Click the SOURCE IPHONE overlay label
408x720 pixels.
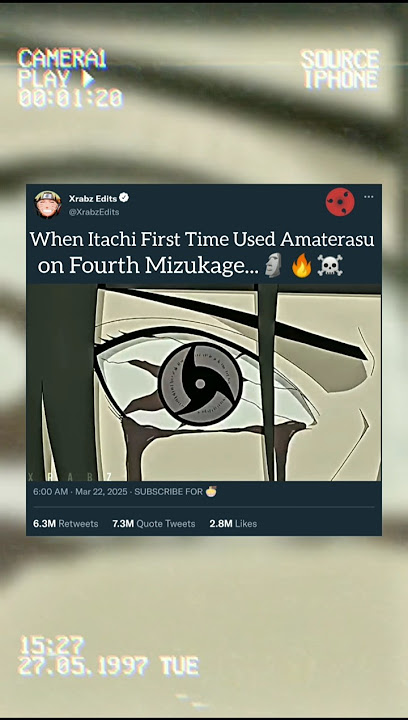tap(340, 69)
